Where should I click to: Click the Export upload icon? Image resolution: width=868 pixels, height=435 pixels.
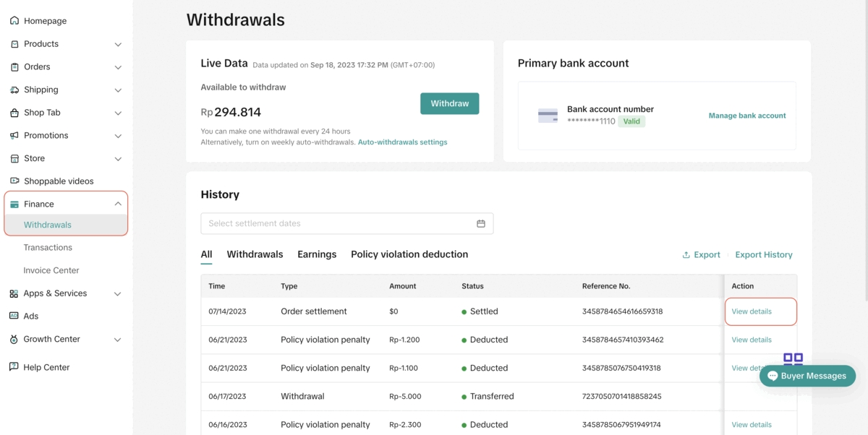(x=686, y=255)
